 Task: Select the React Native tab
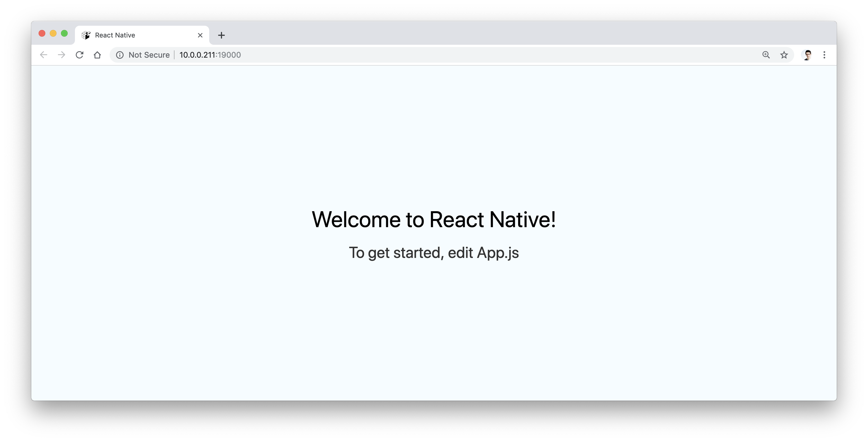tap(142, 35)
